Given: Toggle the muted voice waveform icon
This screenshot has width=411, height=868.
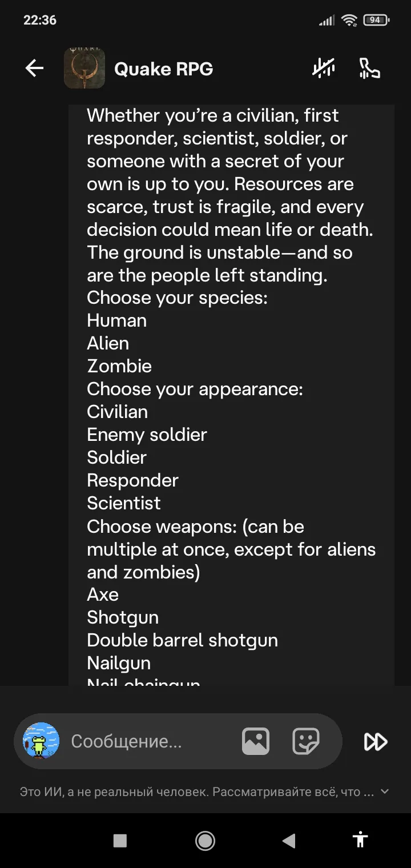Looking at the screenshot, I should (x=324, y=69).
